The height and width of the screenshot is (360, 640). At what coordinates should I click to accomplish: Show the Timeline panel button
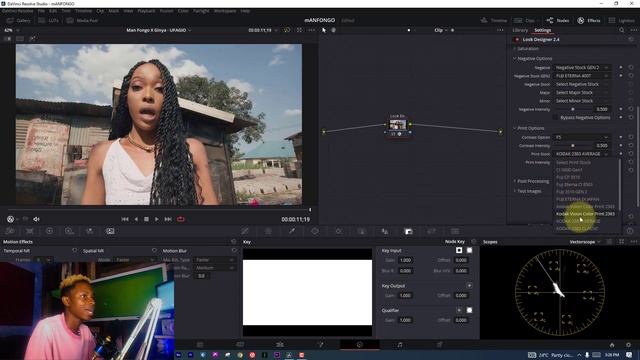(494, 20)
